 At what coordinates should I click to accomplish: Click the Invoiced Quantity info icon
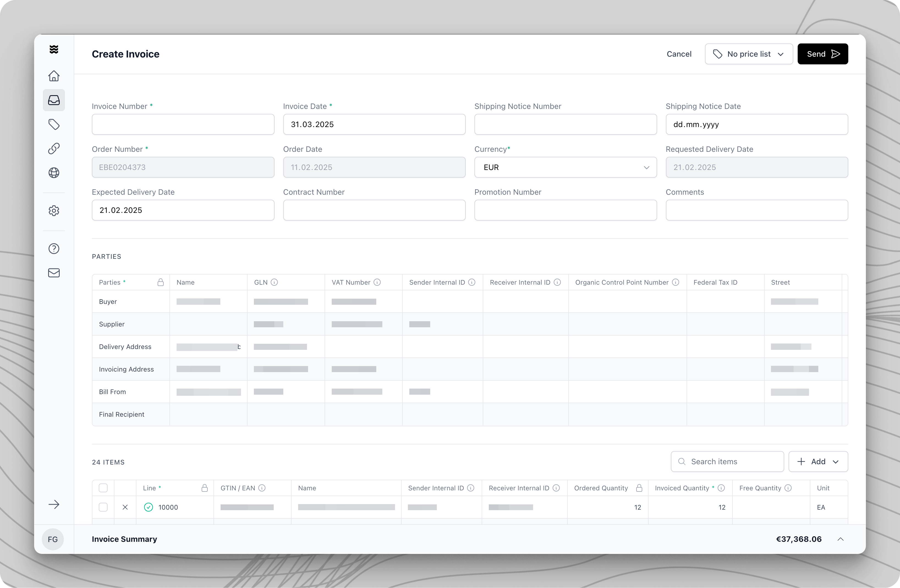point(721,488)
